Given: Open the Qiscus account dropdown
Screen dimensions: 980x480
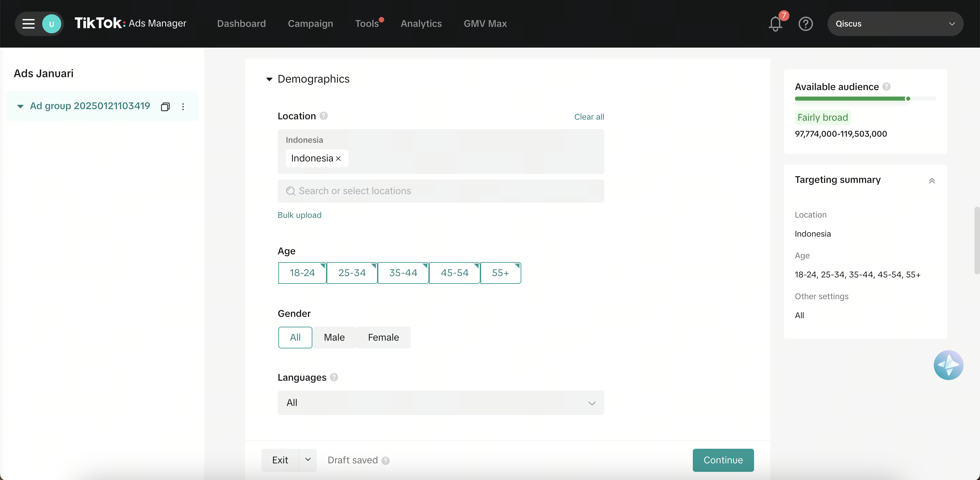Looking at the screenshot, I should point(895,24).
